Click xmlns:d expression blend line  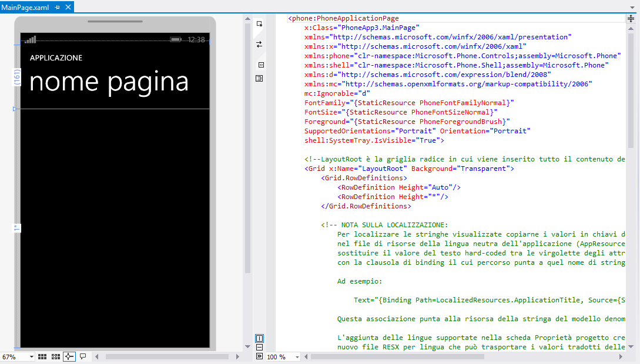428,75
